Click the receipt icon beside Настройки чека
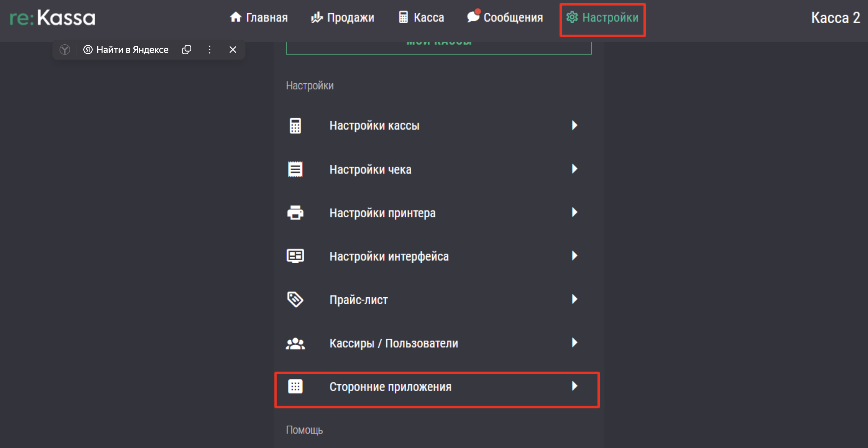Screen dimensions: 868x448 click(x=295, y=169)
